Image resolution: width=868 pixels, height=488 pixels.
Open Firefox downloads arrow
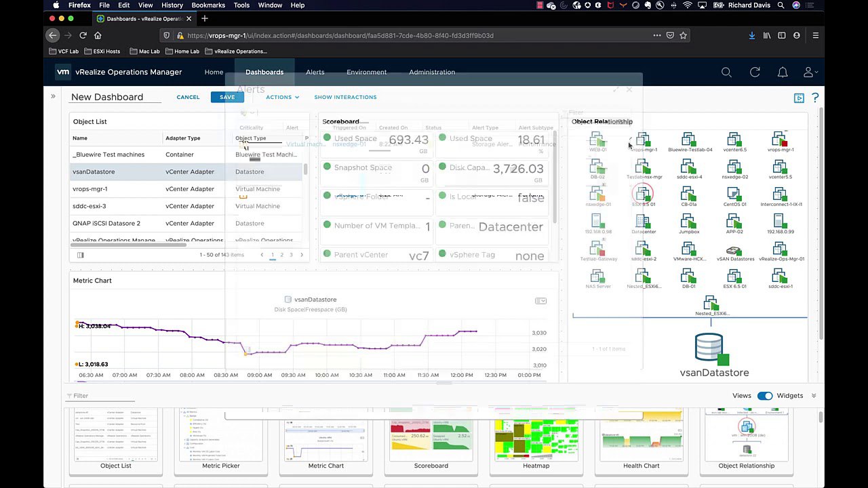coord(751,35)
